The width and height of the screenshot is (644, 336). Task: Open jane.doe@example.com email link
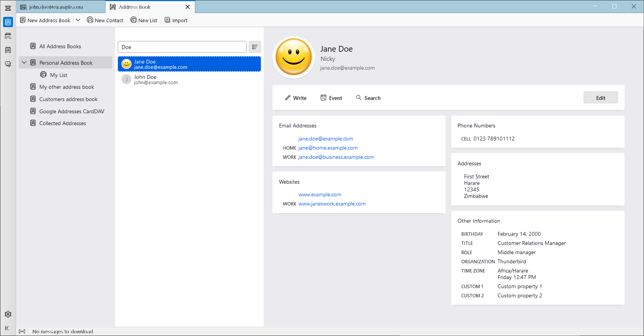pyautogui.click(x=326, y=139)
